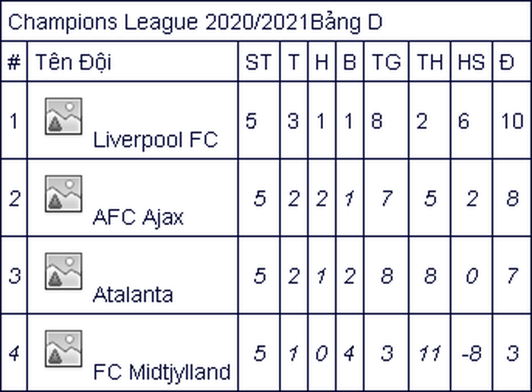532x392 pixels.
Task: Click Midtjylland's goals conceded value 11
Action: [x=430, y=354]
